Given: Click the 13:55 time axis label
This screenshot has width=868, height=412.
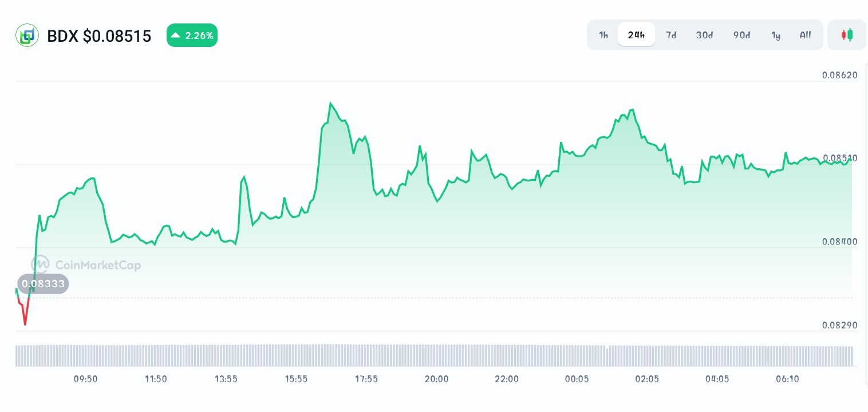Looking at the screenshot, I should [x=226, y=379].
